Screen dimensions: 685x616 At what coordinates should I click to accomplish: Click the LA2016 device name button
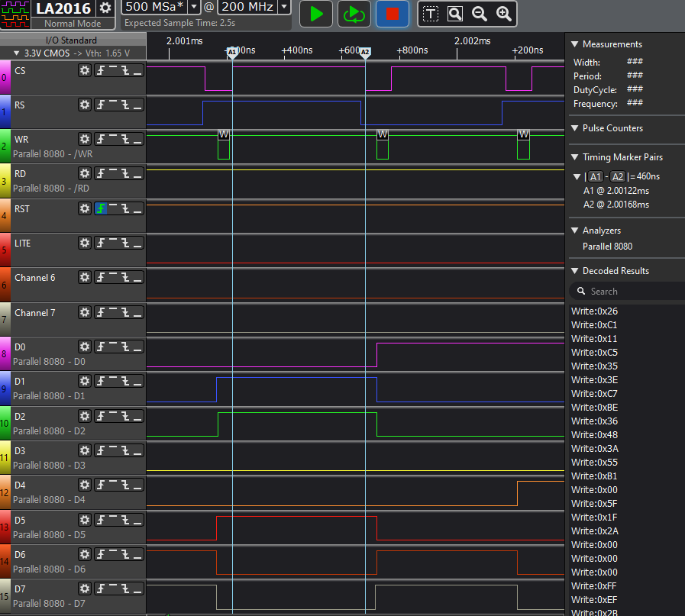click(x=63, y=8)
